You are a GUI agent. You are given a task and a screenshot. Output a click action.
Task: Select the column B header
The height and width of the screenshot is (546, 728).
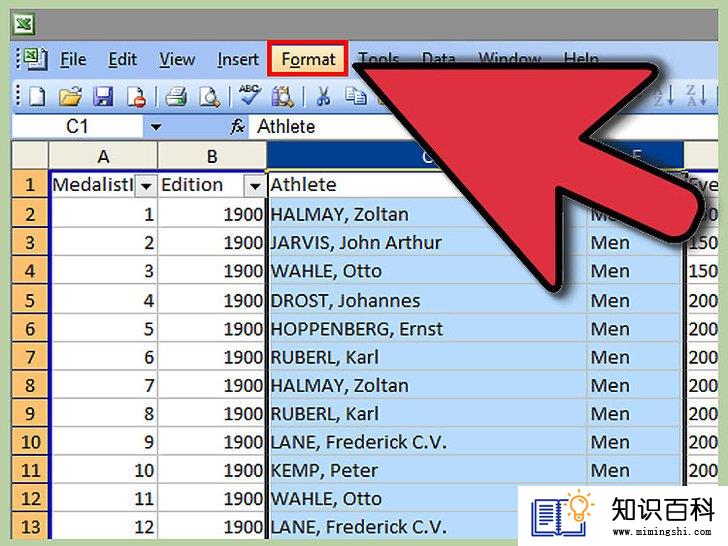click(212, 156)
